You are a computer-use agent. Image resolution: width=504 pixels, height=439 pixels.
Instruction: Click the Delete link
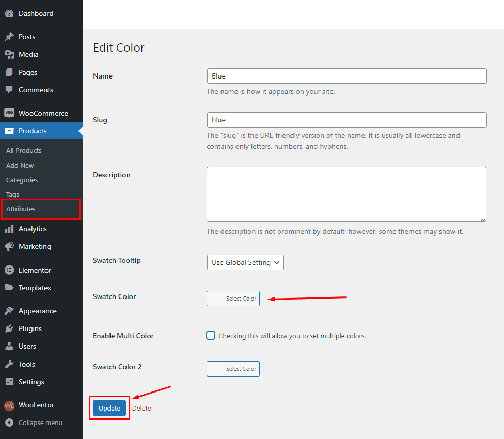pyautogui.click(x=141, y=408)
